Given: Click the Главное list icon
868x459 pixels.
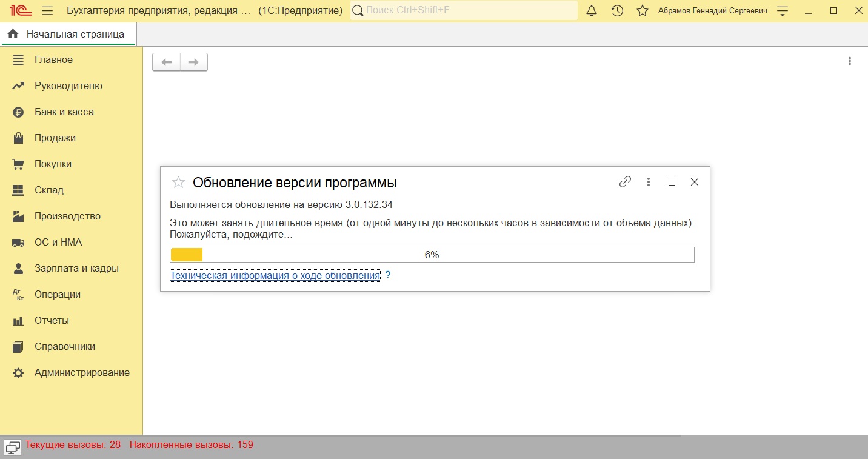Looking at the screenshot, I should tap(18, 60).
